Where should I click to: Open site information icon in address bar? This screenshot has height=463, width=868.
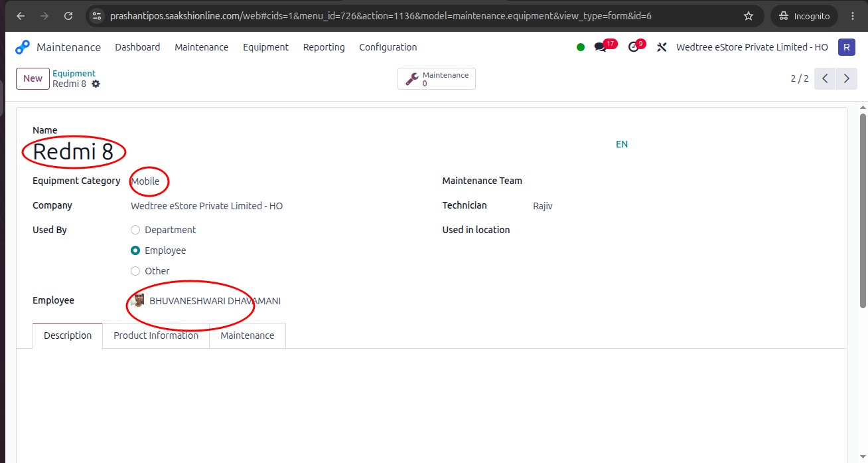tap(97, 16)
